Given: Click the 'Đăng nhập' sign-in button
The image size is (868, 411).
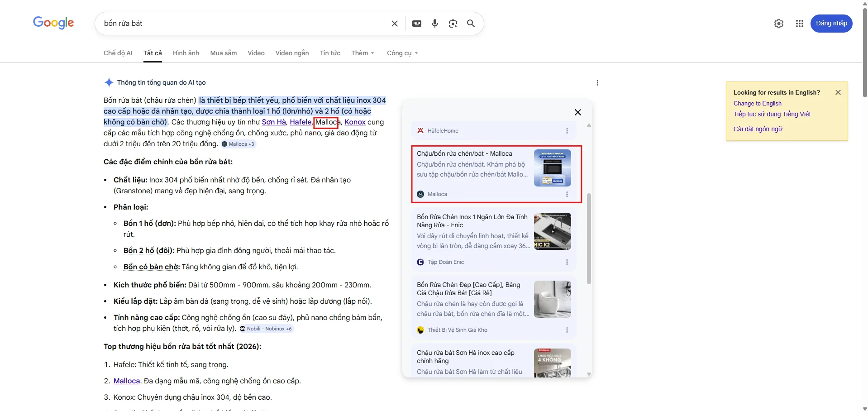Looking at the screenshot, I should (831, 24).
